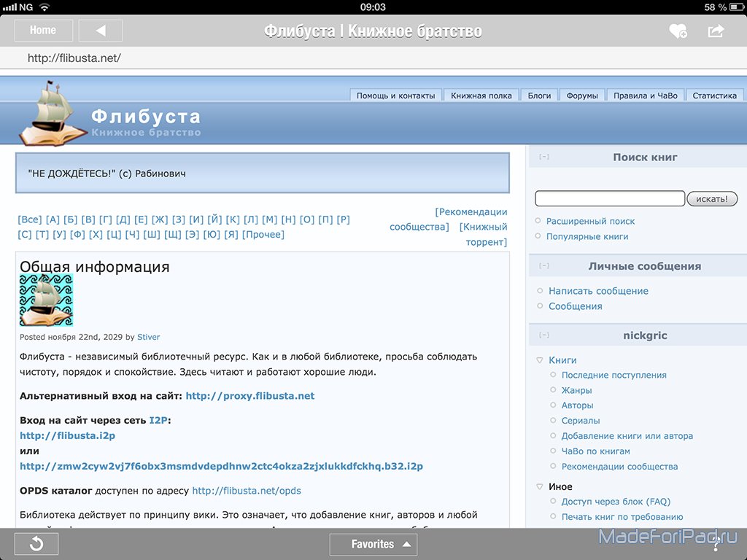This screenshot has width=747, height=560.
Task: Tap the back arrow button
Action: 101,31
